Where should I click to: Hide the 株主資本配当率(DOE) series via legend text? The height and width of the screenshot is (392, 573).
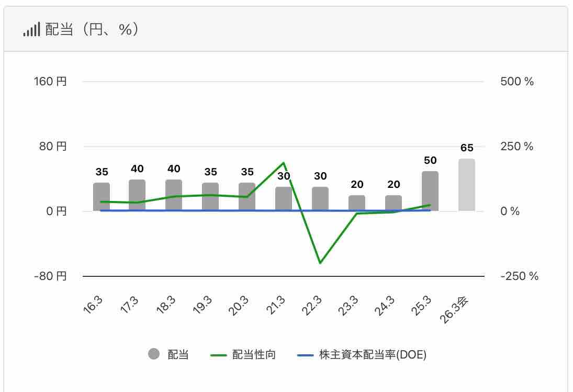[373, 355]
